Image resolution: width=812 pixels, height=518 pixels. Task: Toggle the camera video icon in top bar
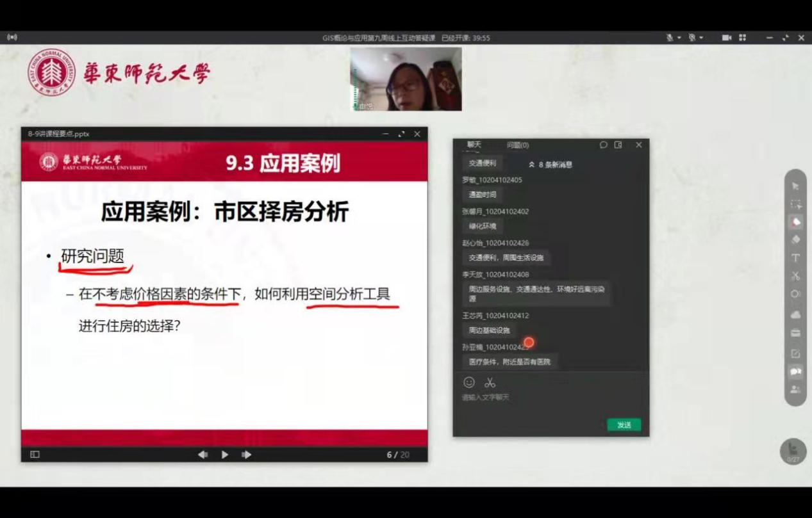(x=726, y=38)
